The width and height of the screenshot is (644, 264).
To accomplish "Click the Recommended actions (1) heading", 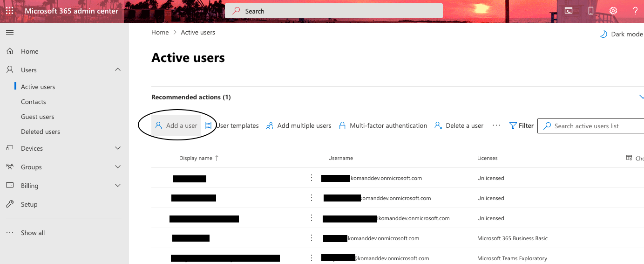I will tap(191, 97).
